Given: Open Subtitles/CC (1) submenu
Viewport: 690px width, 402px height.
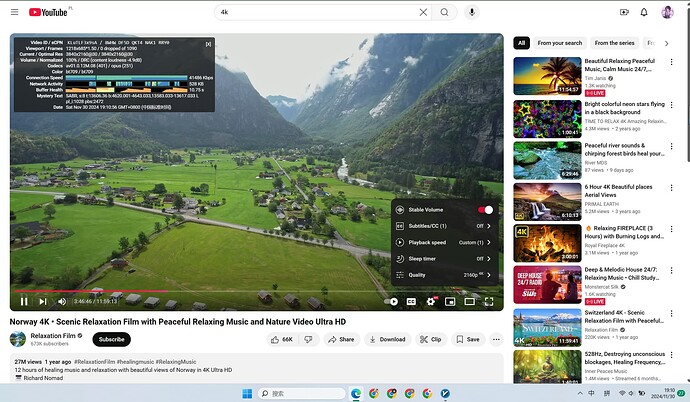Looking at the screenshot, I should point(444,226).
